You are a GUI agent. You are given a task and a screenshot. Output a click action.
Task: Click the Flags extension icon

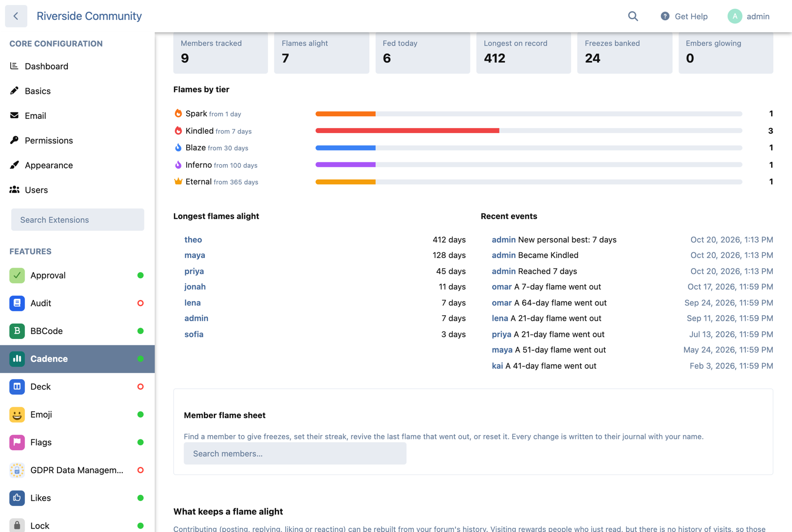(17, 442)
